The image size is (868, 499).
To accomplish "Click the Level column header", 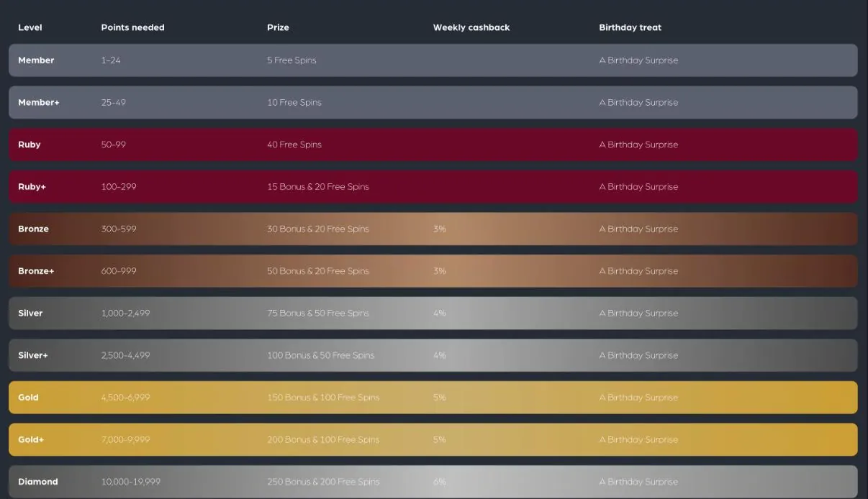I will click(x=30, y=27).
